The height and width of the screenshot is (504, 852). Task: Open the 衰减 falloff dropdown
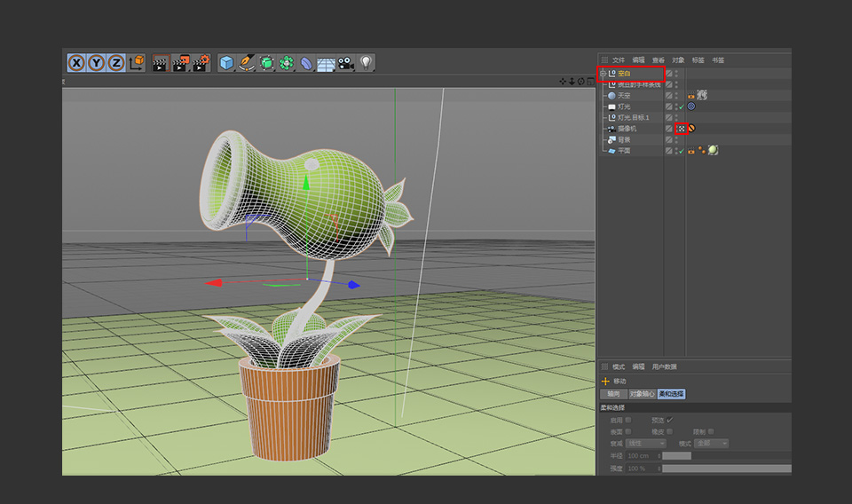click(x=646, y=444)
